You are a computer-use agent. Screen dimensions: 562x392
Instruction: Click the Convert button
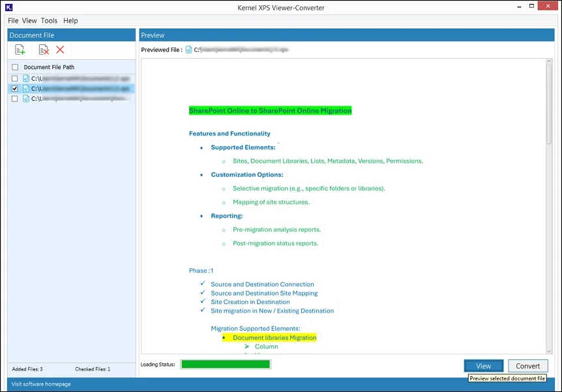[x=527, y=365]
